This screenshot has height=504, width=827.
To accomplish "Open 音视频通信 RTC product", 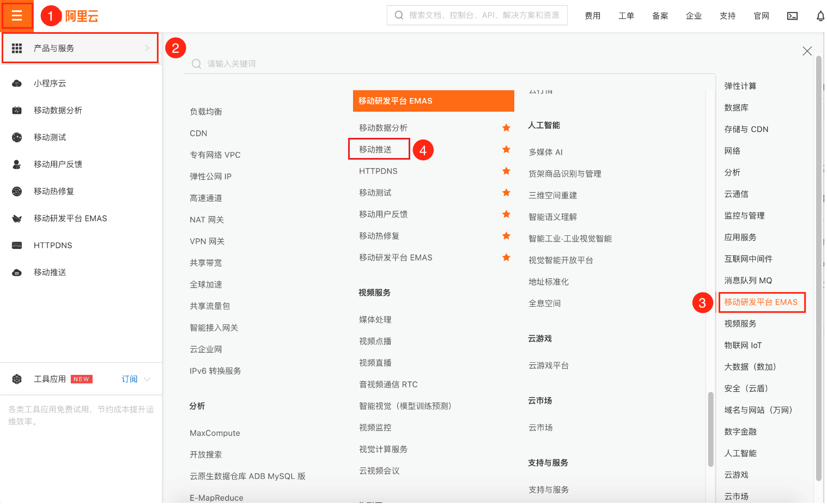I will 388,384.
